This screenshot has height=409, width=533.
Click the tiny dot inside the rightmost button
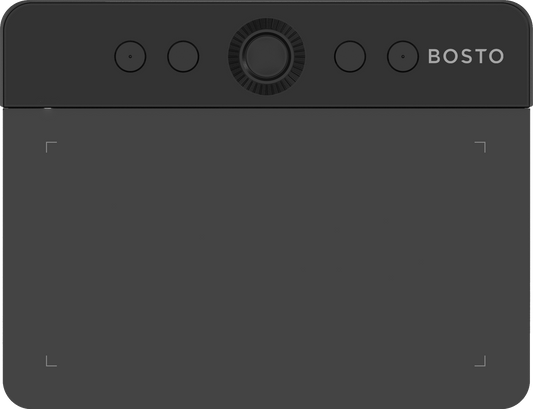(x=403, y=56)
